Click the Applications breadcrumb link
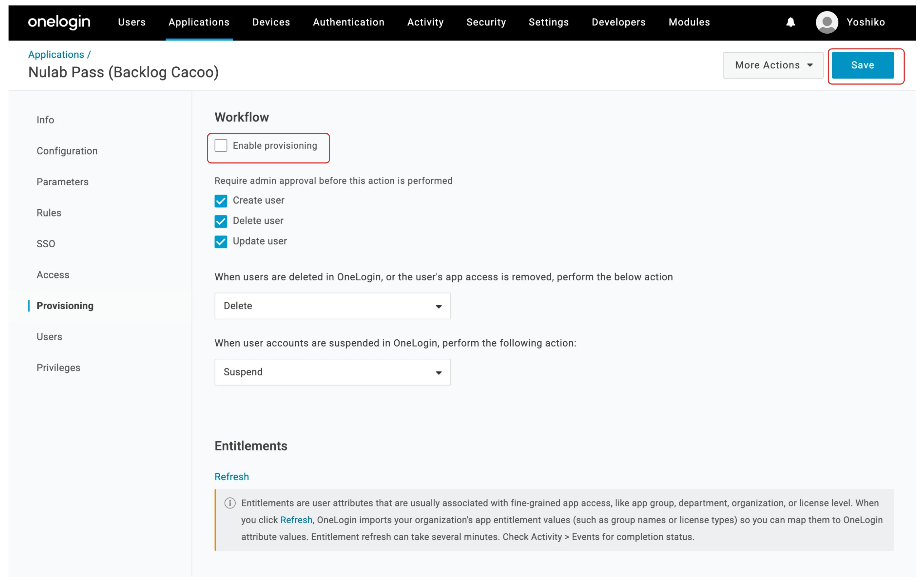This screenshot has height=582, width=924. pyautogui.click(x=57, y=54)
